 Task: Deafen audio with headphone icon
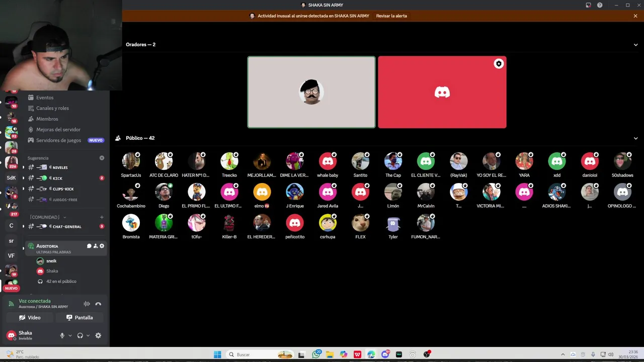click(80, 335)
